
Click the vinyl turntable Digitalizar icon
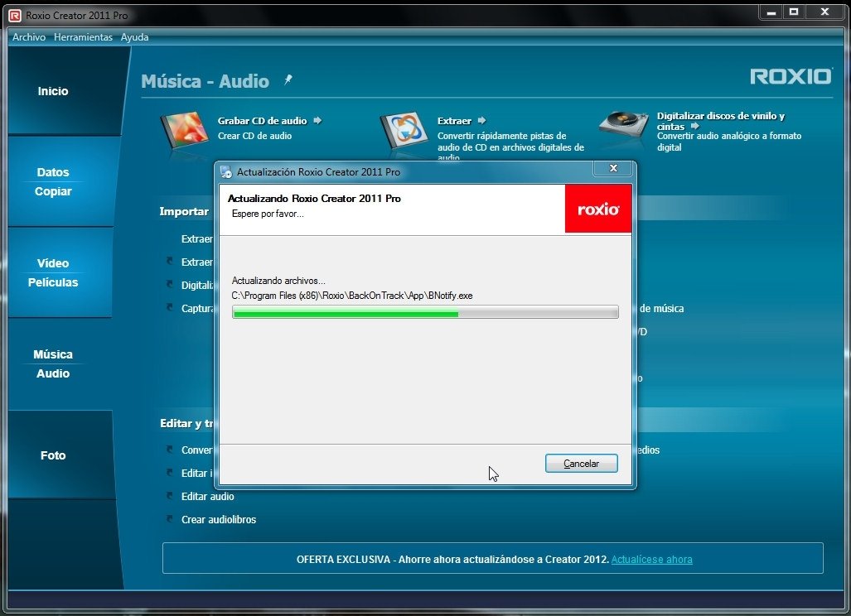point(624,125)
